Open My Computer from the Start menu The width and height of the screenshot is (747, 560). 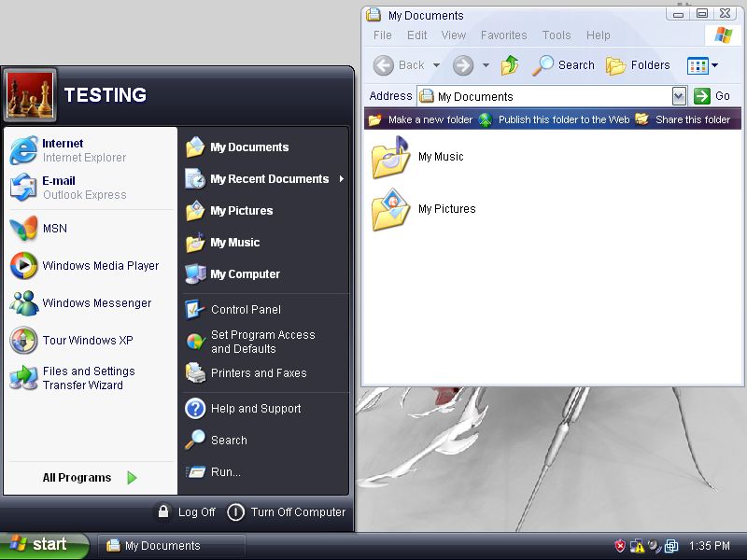point(264,273)
